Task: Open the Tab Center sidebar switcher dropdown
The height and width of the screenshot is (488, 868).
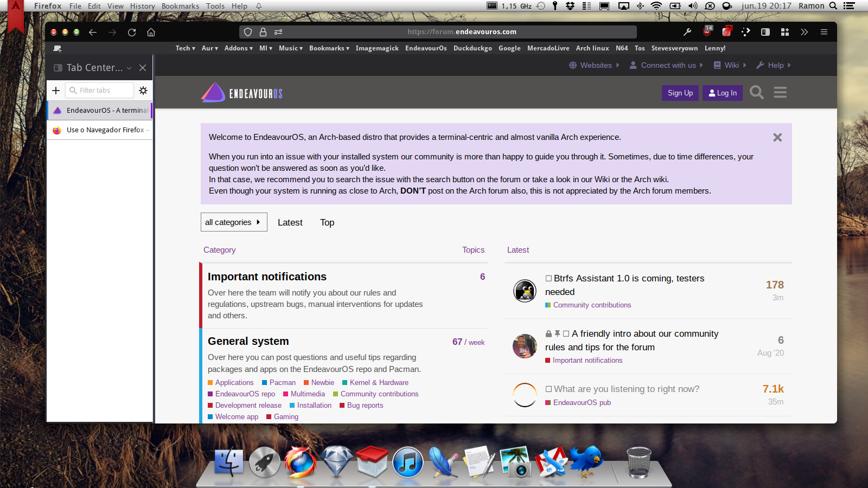Action: click(x=129, y=68)
